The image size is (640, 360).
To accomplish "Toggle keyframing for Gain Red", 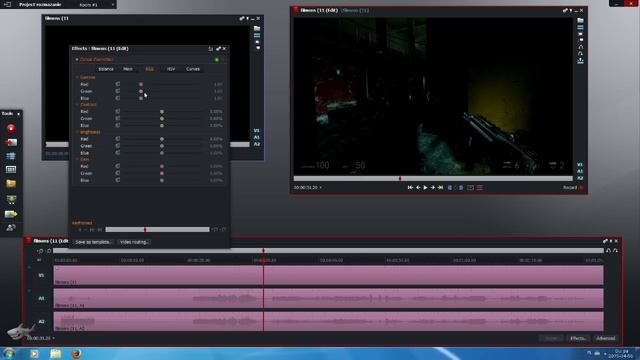I will 118,166.
